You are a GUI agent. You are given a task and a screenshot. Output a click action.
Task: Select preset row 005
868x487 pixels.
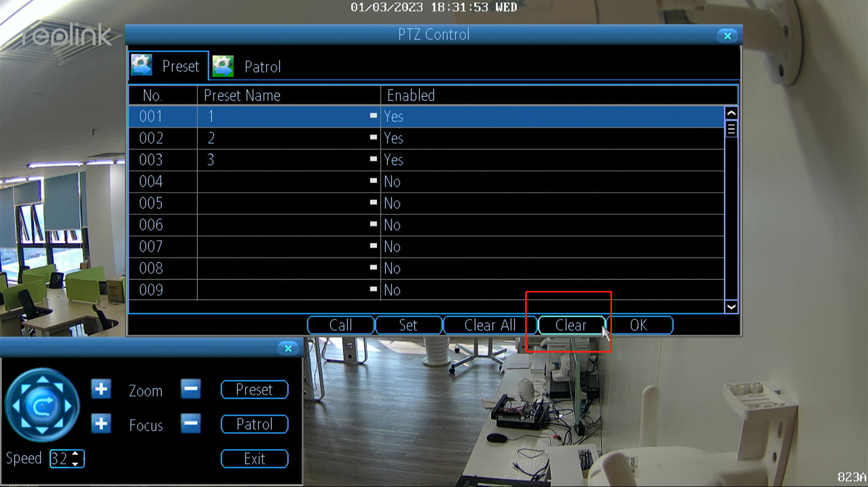[426, 203]
